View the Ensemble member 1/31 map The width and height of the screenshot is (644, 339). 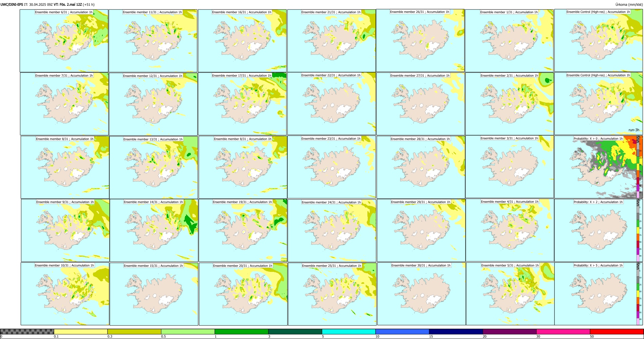tap(509, 41)
